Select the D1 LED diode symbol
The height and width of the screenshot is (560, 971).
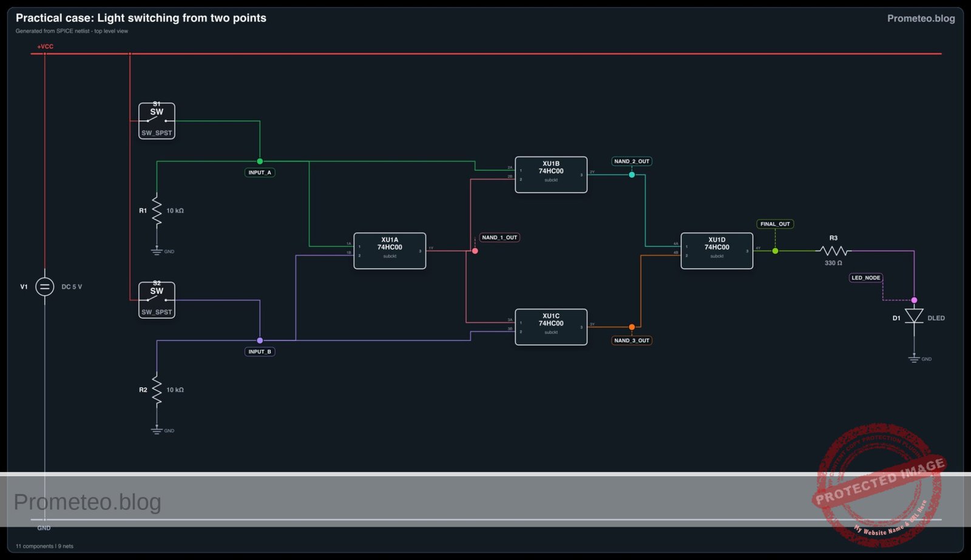pos(914,316)
